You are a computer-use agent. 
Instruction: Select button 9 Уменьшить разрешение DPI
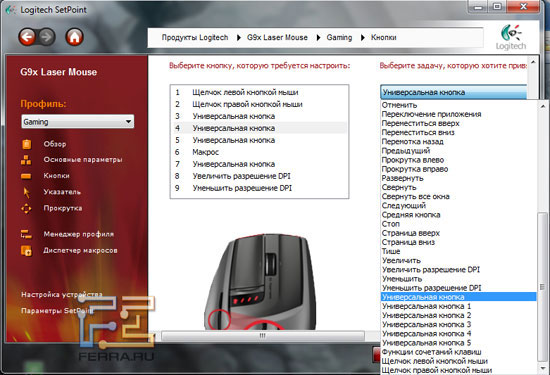pyautogui.click(x=260, y=188)
